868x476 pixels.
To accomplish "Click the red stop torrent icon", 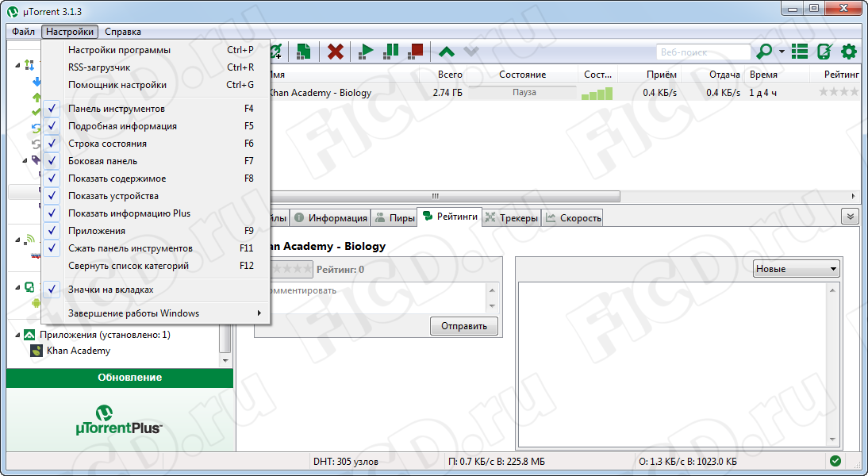I will point(416,52).
